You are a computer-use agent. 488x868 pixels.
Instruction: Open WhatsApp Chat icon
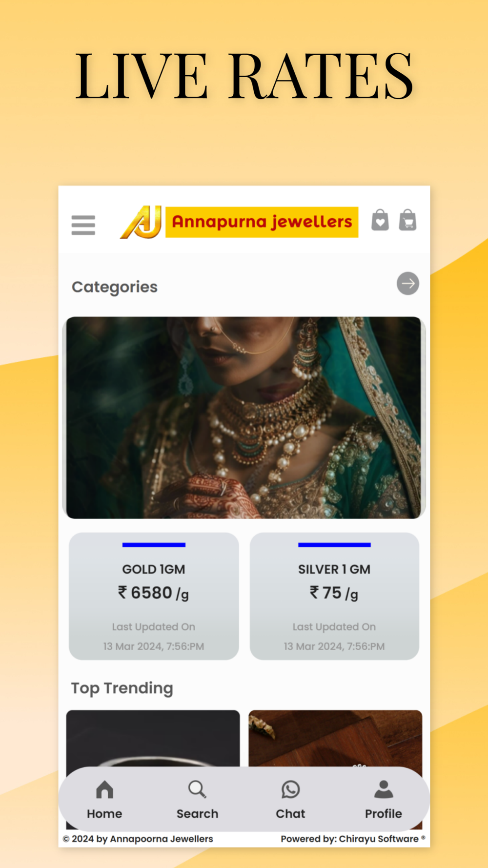[290, 789]
